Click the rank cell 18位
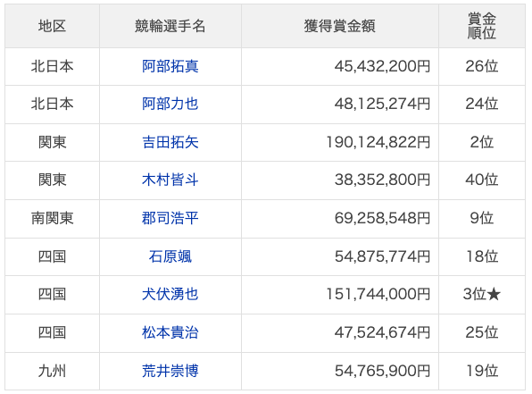This screenshot has height=394, width=532. pos(482,256)
